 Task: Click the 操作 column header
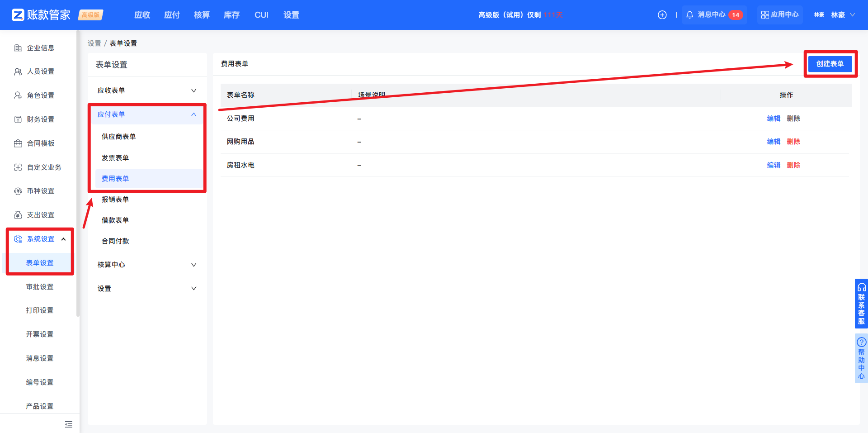tap(786, 95)
